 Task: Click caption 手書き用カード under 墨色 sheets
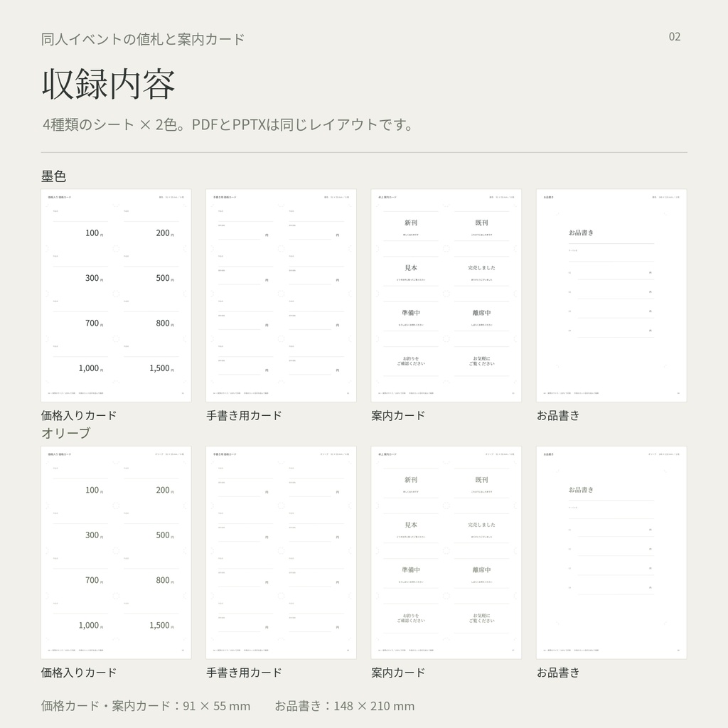pyautogui.click(x=244, y=415)
